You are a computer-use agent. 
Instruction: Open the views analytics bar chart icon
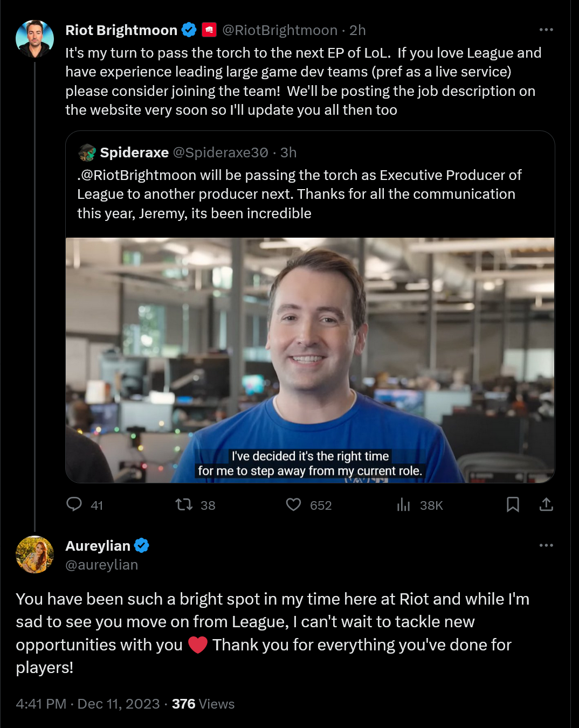tap(403, 505)
